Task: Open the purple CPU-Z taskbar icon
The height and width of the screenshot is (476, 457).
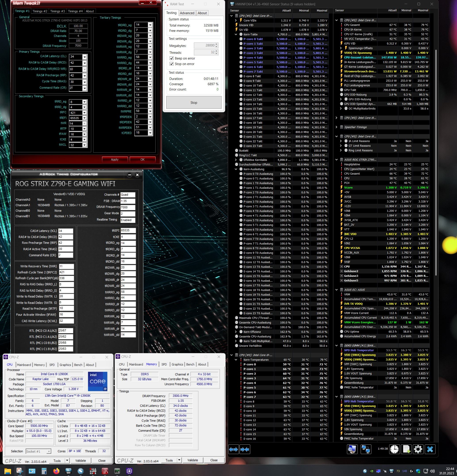Action: (129, 471)
